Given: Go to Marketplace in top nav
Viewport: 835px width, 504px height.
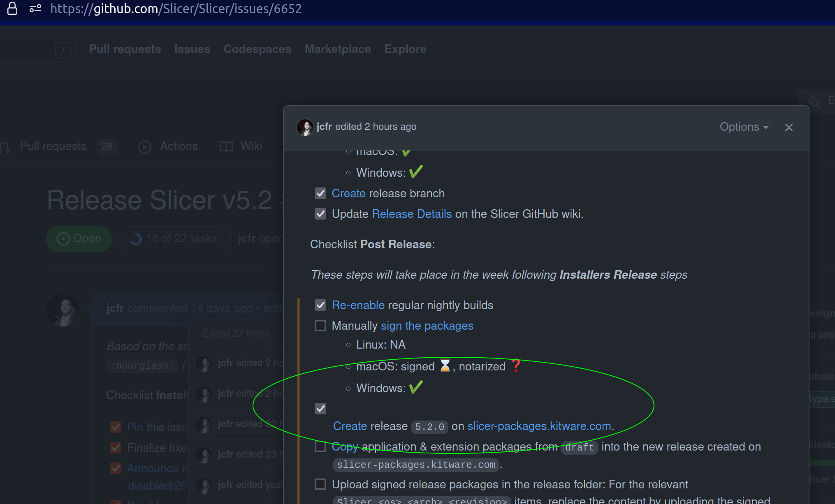Looking at the screenshot, I should click(x=338, y=49).
